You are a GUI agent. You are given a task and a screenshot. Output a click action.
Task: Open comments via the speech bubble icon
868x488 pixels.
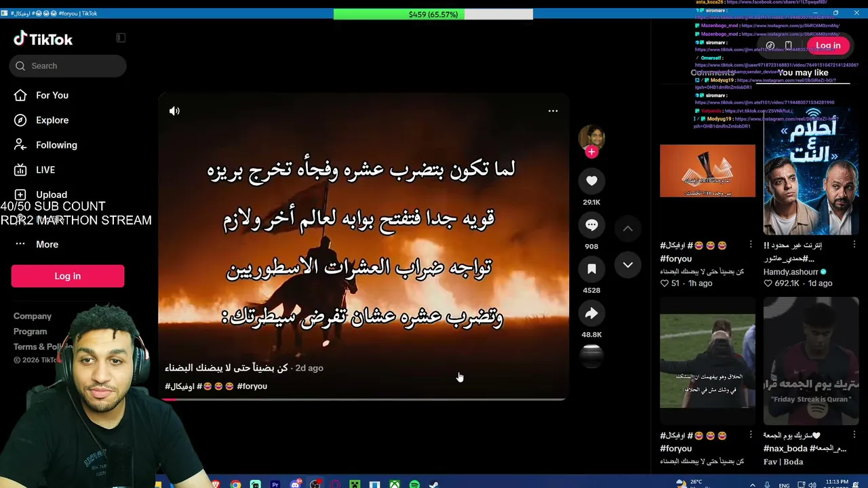tap(591, 225)
